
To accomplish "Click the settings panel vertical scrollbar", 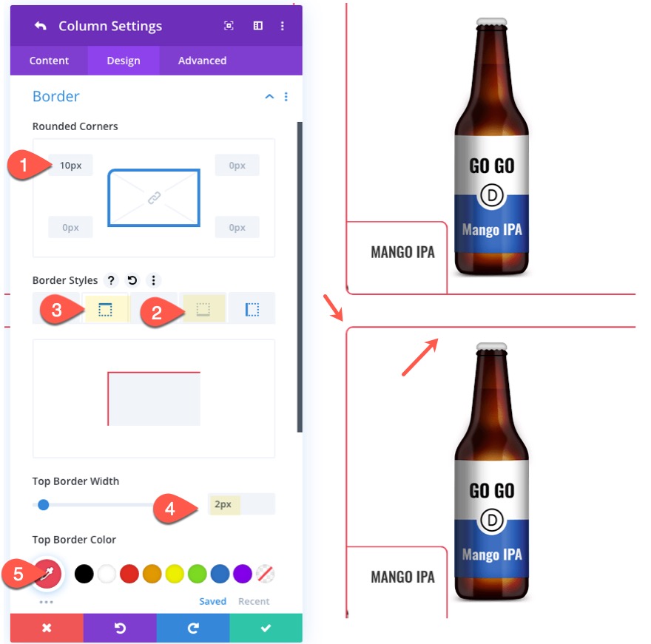I will [300, 277].
